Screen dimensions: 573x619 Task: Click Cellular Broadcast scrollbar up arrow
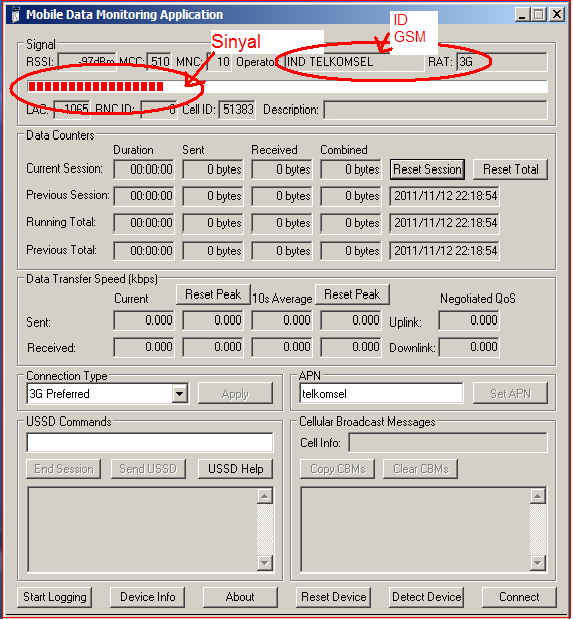537,496
